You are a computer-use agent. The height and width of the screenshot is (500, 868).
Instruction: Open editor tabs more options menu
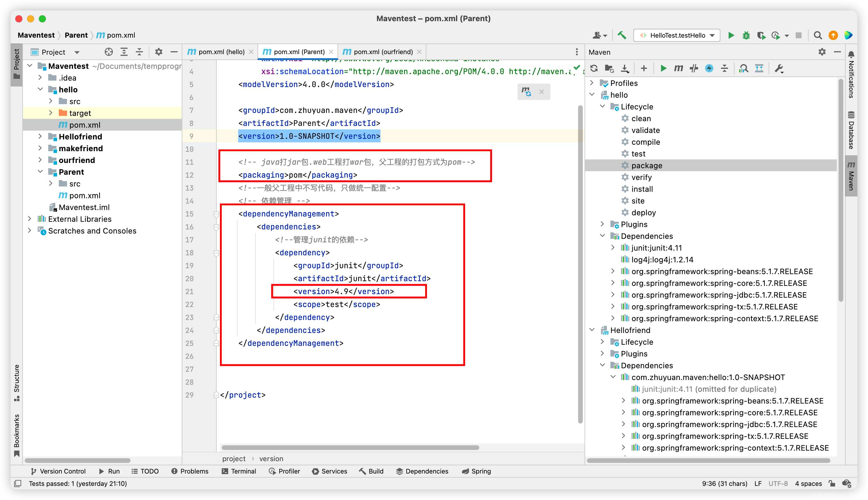[577, 52]
